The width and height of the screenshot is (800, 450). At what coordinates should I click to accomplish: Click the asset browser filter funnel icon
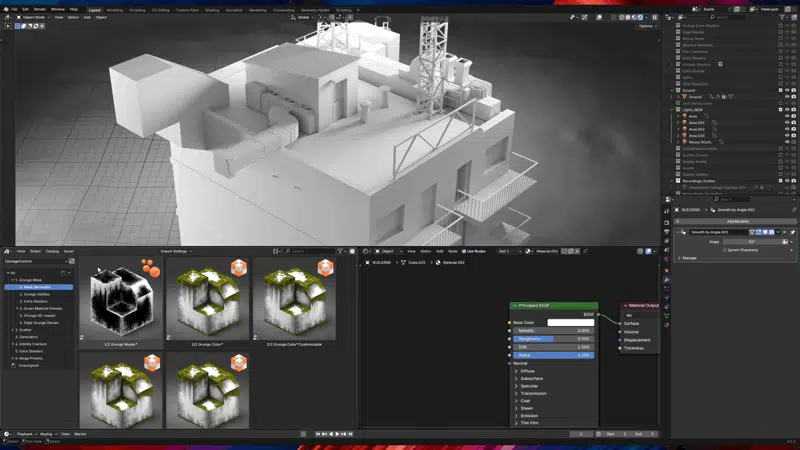[340, 252]
